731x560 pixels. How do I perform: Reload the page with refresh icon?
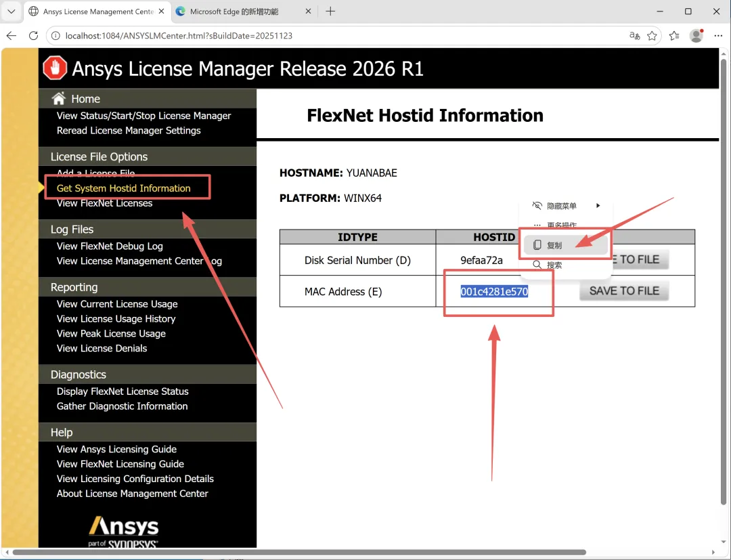(x=34, y=35)
